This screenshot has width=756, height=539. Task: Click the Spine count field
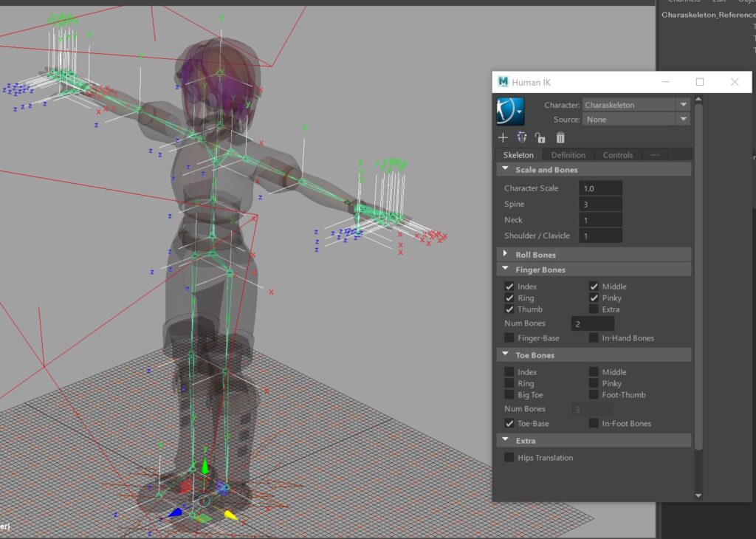(600, 205)
